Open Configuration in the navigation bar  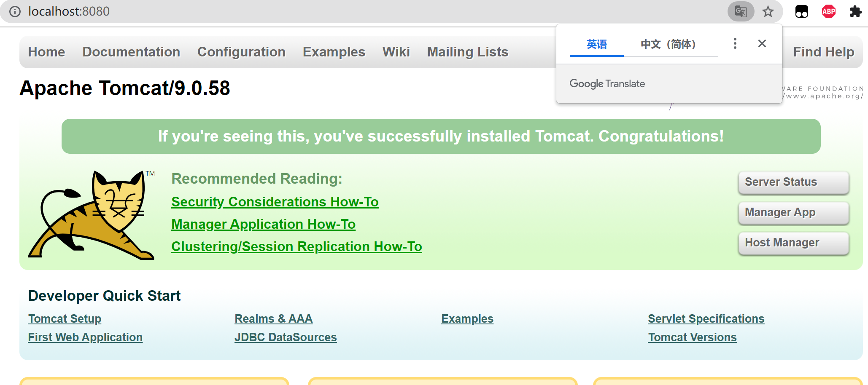[241, 52]
